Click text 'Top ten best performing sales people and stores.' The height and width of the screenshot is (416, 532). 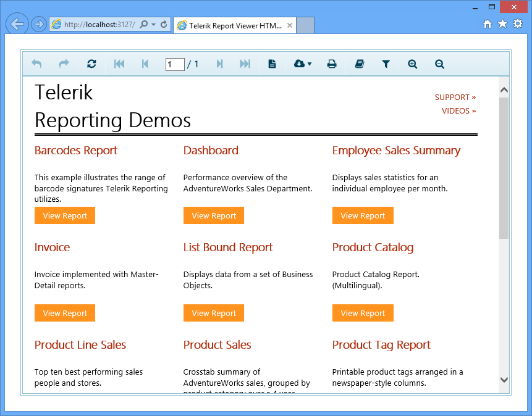88,377
